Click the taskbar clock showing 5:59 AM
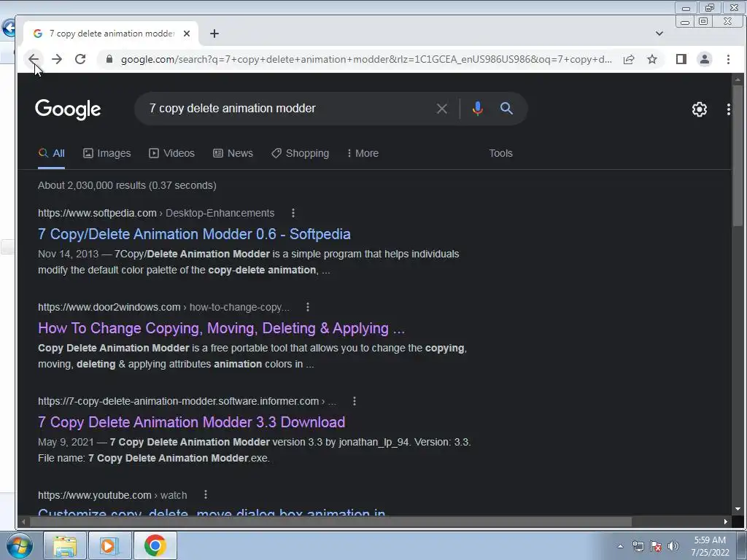The height and width of the screenshot is (560, 747). click(x=710, y=546)
